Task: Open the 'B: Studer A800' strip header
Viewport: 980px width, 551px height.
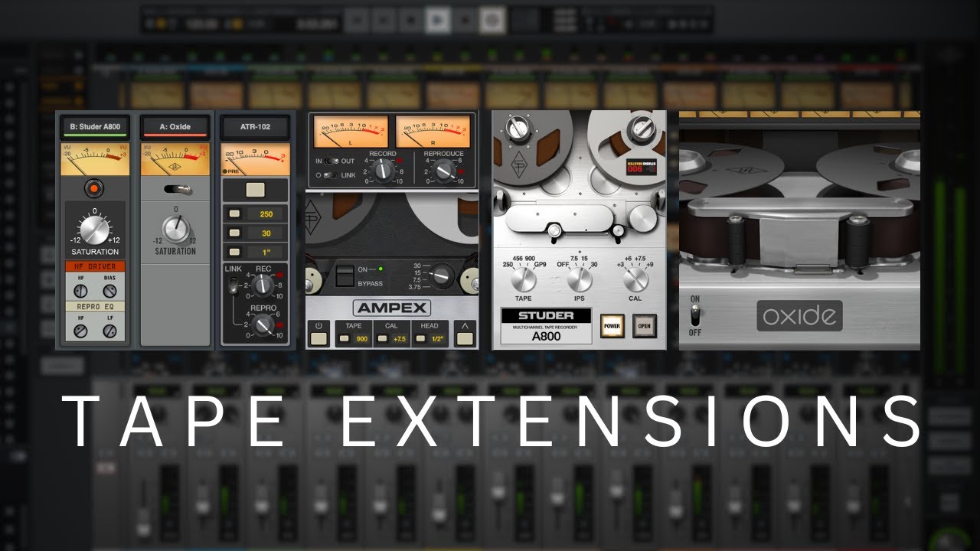Action: point(95,127)
